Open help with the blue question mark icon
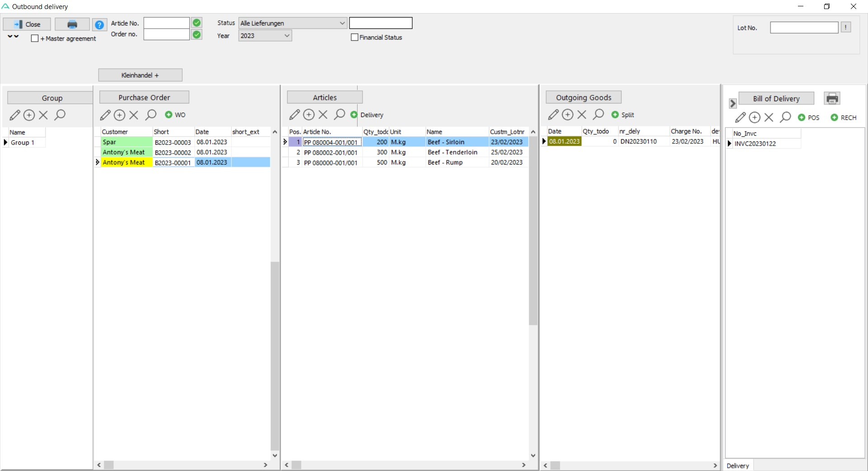 (x=99, y=24)
